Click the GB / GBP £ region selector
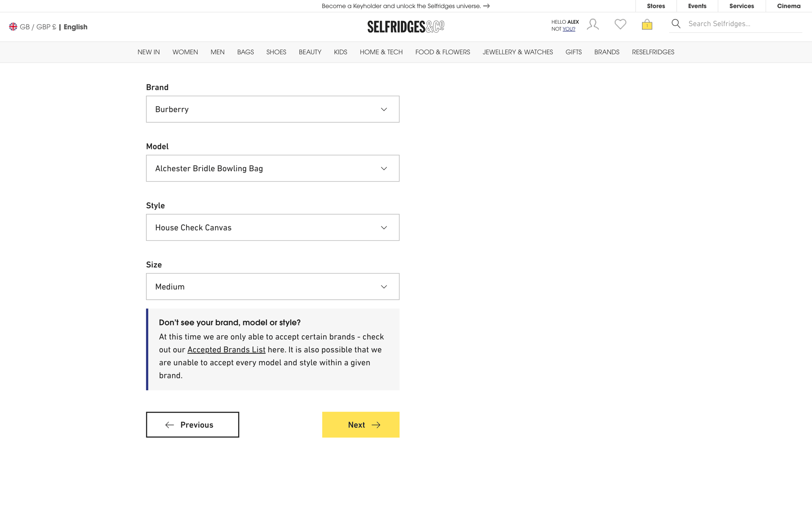Screen dimensions: 812x508 [x=38, y=27]
